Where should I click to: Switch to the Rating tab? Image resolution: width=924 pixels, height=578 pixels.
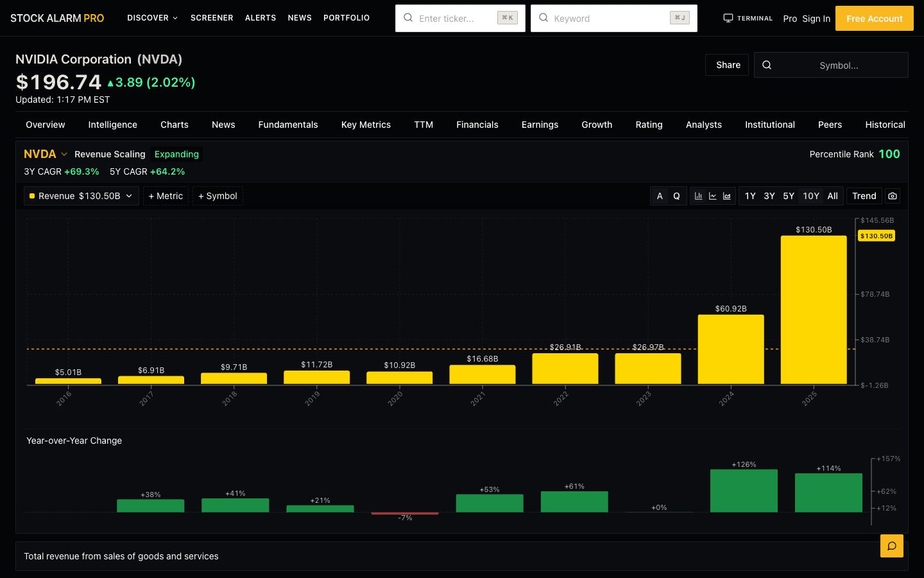pyautogui.click(x=649, y=125)
